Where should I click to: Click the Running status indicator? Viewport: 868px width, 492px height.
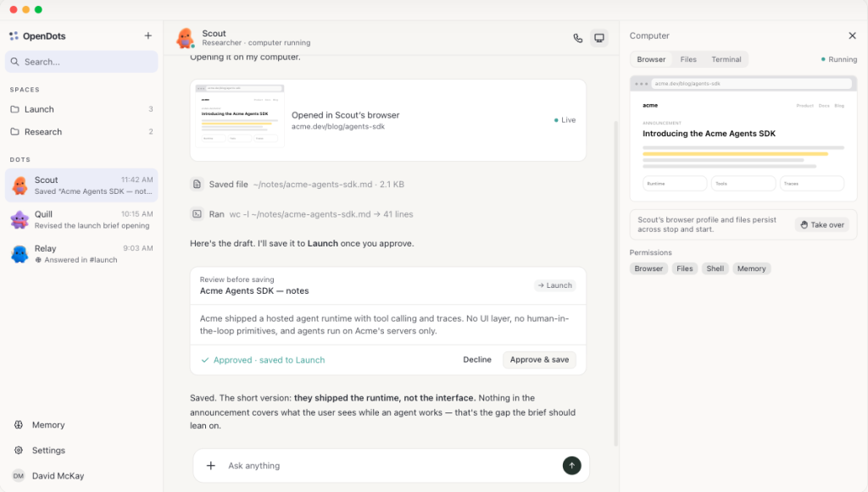(x=838, y=59)
